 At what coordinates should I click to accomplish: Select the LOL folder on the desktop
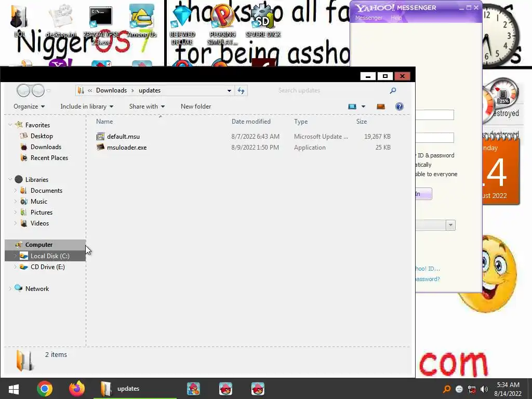[19, 21]
